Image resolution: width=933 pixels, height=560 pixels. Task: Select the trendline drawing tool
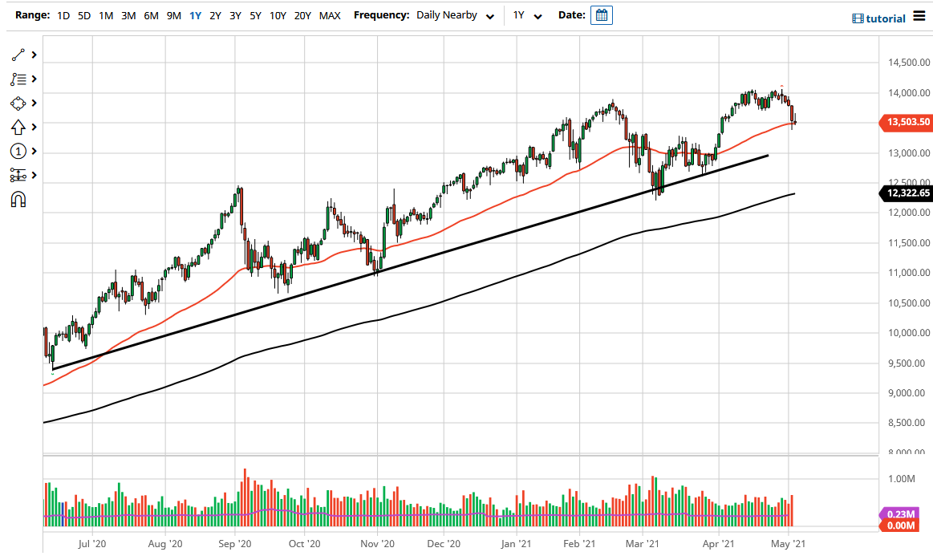click(x=16, y=55)
